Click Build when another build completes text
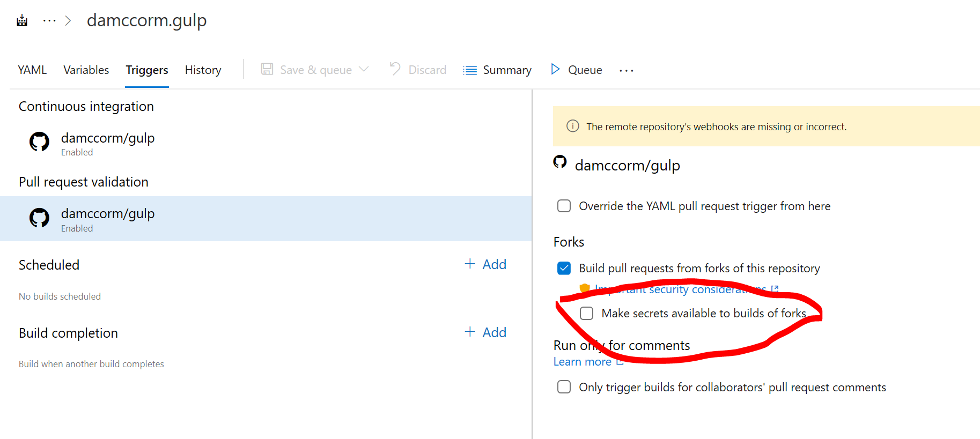This screenshot has width=980, height=439. [x=91, y=364]
